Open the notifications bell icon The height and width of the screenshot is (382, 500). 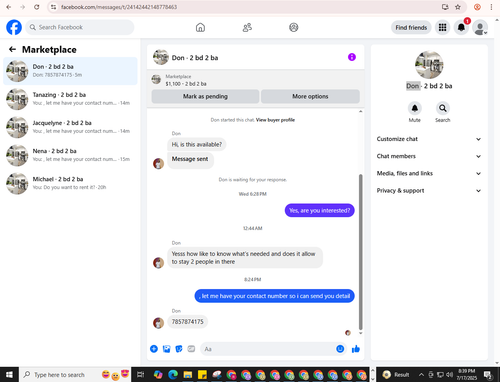pyautogui.click(x=461, y=27)
